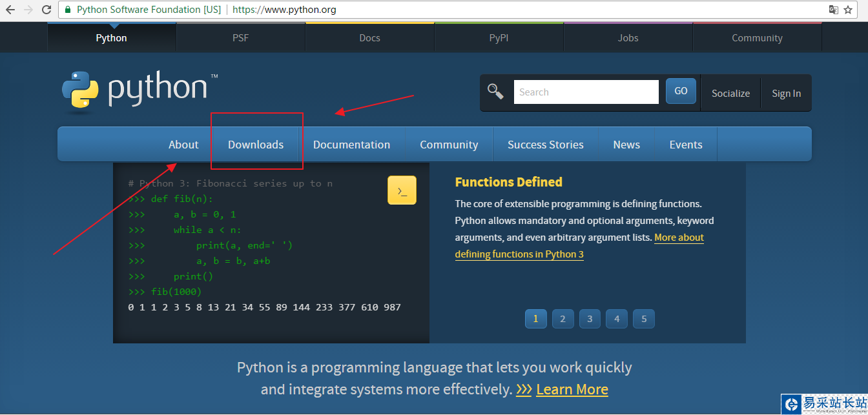Click the browser forward arrow
The image size is (868, 415).
click(x=28, y=10)
